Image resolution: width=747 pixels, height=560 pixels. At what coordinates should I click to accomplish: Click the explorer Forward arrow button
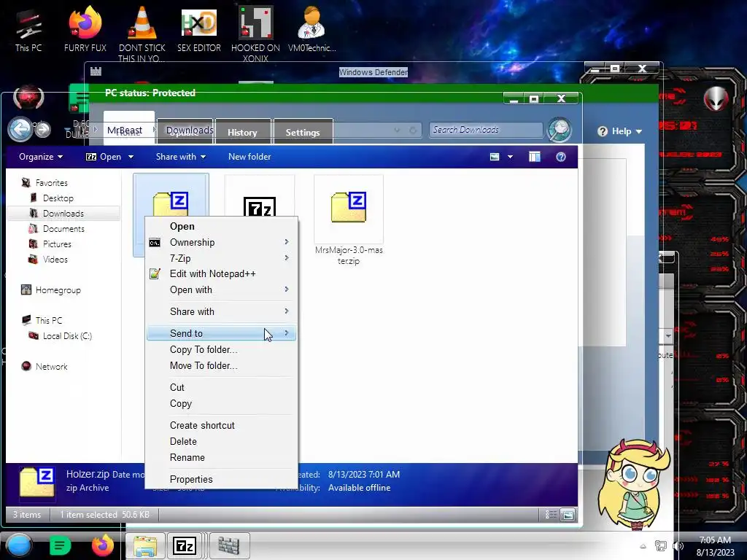[42, 130]
